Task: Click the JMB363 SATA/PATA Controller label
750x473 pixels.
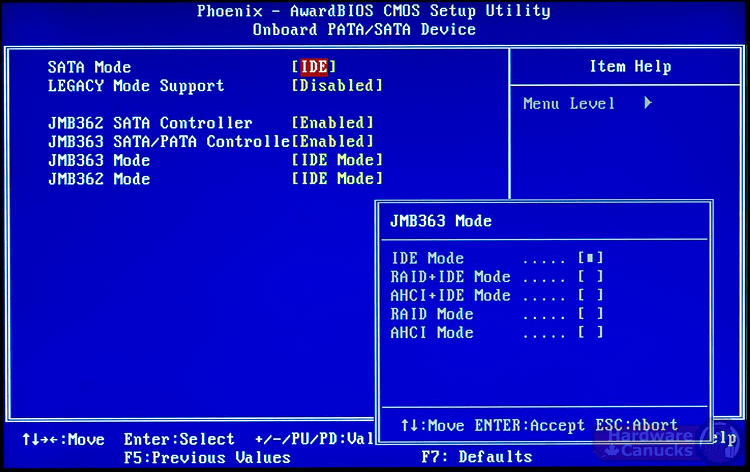Action: [169, 142]
